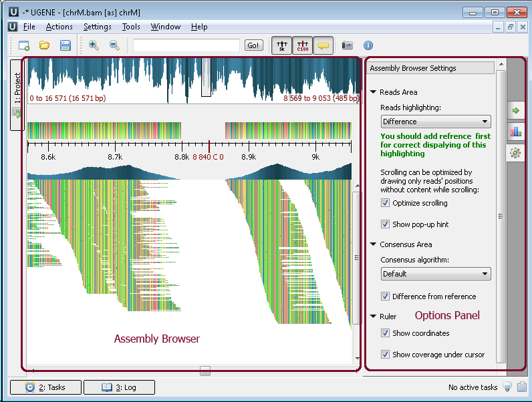Collapse the Consensus Area section
The image size is (532, 402).
(x=373, y=244)
